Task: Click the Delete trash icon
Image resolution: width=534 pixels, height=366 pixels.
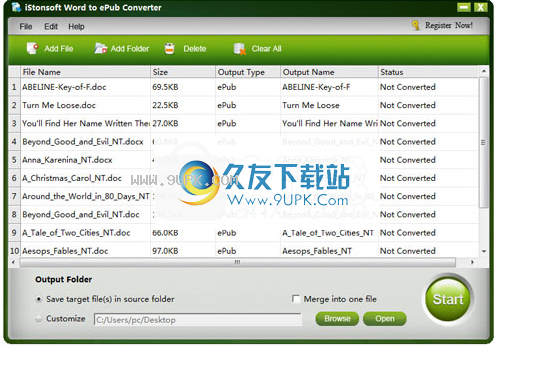Action: (x=170, y=48)
